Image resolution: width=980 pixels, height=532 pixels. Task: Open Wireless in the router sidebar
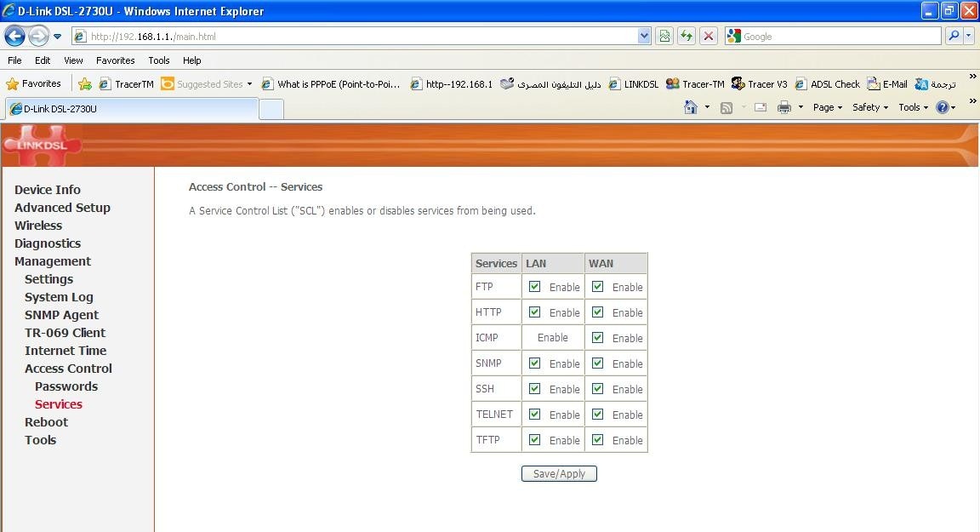pyautogui.click(x=38, y=226)
